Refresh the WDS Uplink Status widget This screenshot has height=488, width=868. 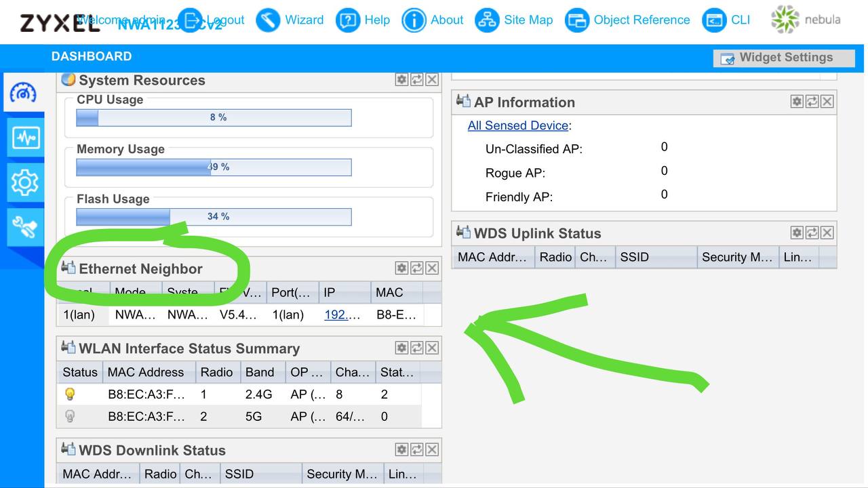click(x=812, y=232)
